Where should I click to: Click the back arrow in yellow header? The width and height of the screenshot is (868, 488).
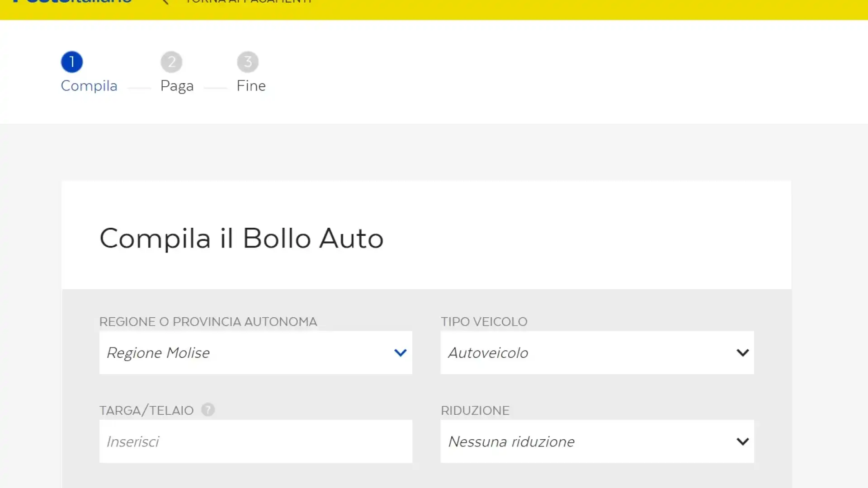(165, 2)
